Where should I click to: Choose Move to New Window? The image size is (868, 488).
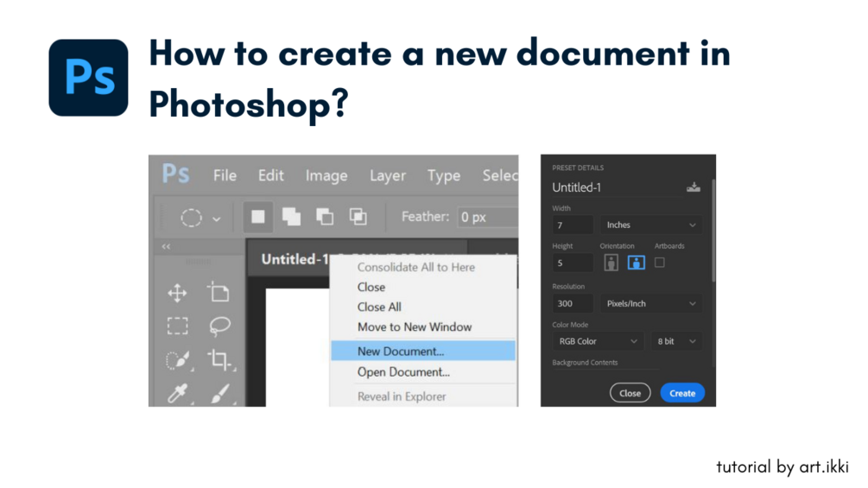click(415, 327)
